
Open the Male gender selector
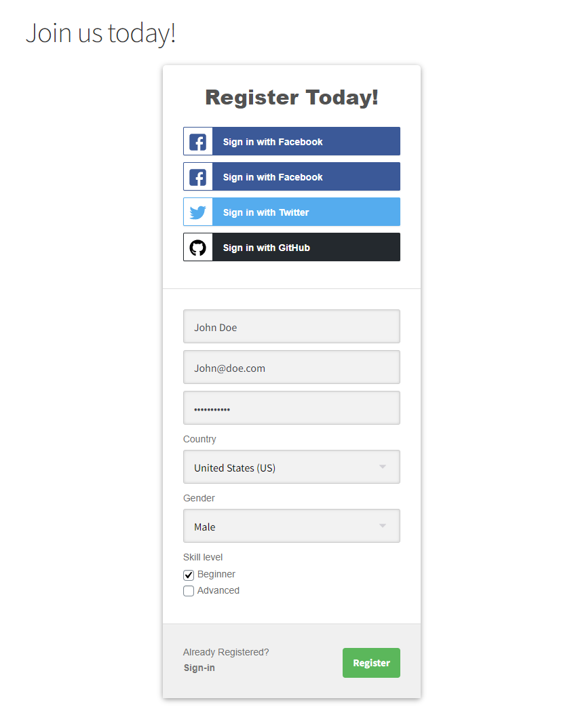pos(285,526)
